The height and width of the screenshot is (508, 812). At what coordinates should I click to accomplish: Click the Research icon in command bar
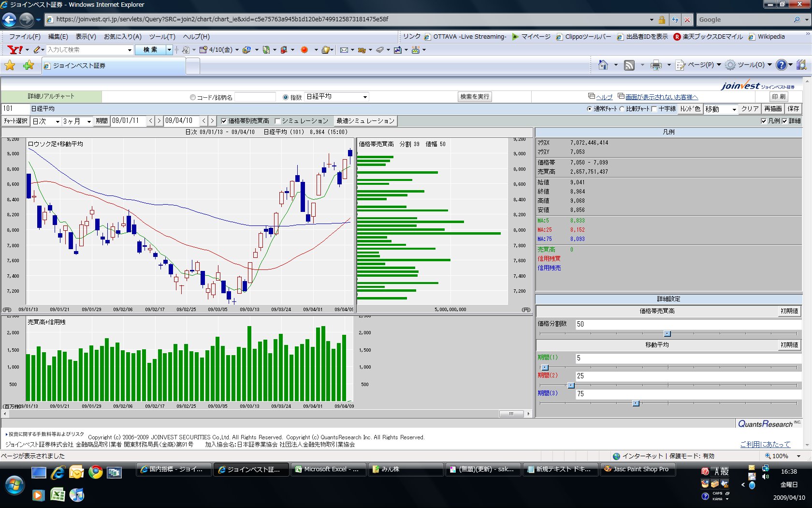click(801, 65)
